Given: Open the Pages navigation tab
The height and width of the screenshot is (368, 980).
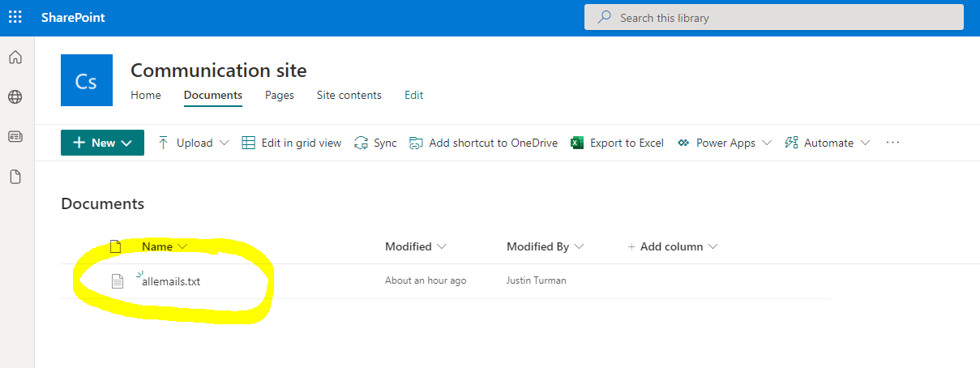Looking at the screenshot, I should (279, 95).
